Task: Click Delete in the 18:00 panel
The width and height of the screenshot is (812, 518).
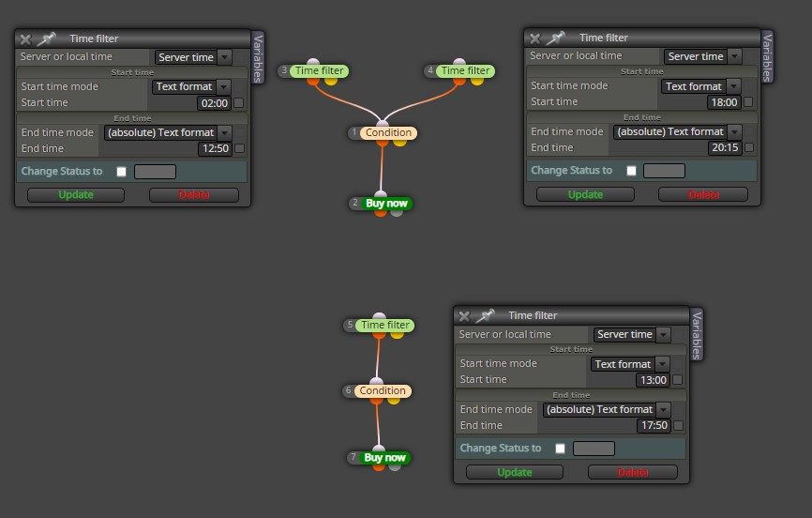Action: click(703, 194)
